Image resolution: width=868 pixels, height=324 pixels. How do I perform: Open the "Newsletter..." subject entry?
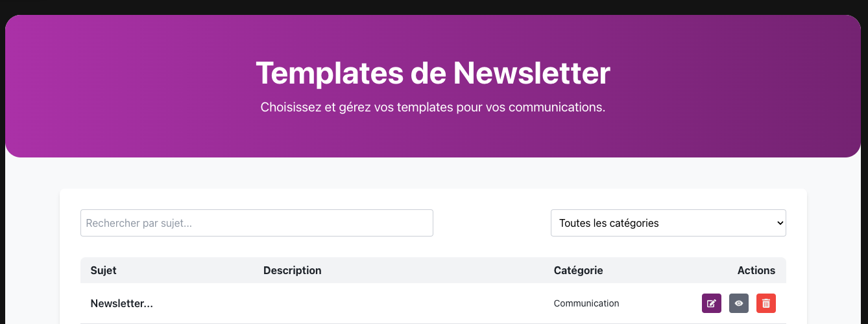(x=122, y=303)
